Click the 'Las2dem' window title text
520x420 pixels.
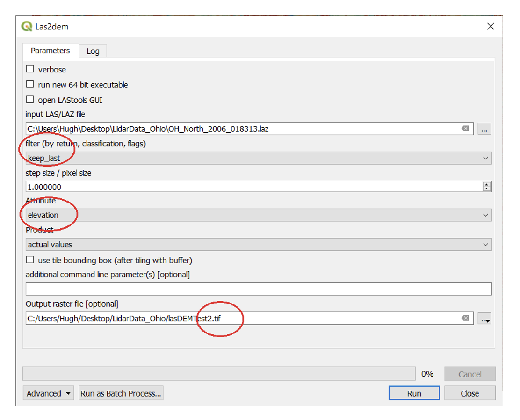52,27
